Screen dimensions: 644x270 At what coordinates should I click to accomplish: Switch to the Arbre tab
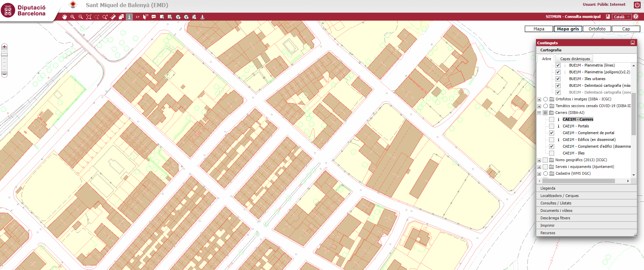pos(546,59)
